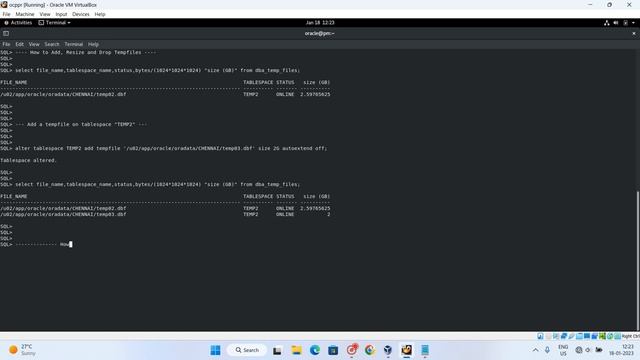Open Google Chrome from the taskbar
The image size is (640, 360).
(370, 350)
